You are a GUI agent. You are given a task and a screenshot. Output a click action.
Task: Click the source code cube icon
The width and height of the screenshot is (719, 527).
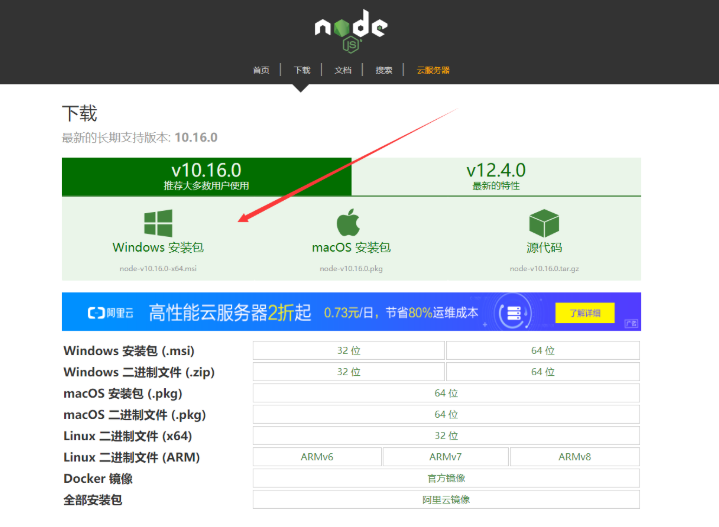pos(544,223)
